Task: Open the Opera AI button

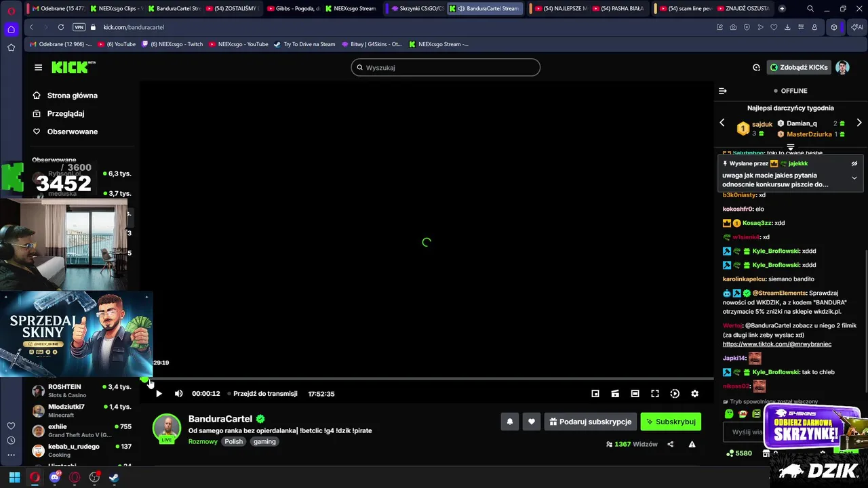Action: [x=857, y=27]
